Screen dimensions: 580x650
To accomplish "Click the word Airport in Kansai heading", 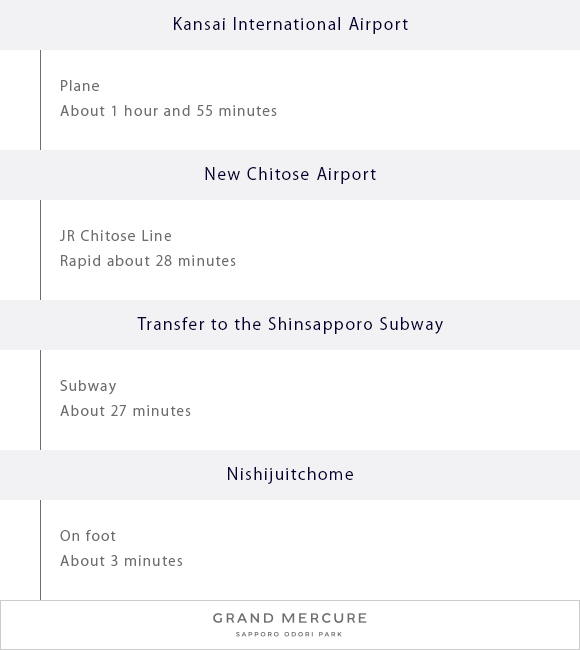I will 379,25.
